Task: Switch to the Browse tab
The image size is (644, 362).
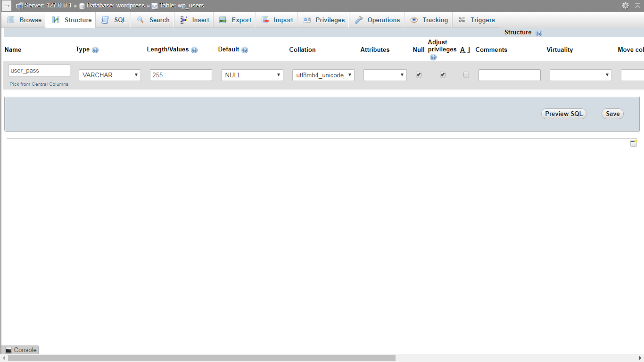Action: [25, 20]
